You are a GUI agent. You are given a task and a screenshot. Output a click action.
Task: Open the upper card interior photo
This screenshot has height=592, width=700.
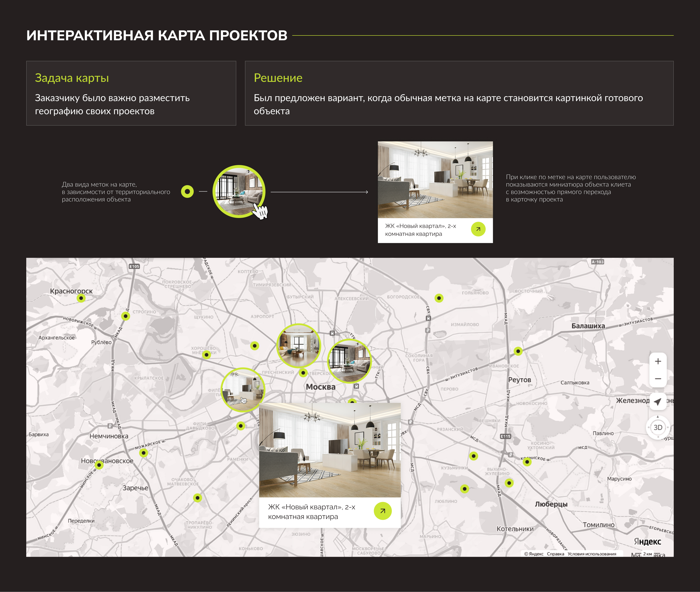click(x=435, y=180)
